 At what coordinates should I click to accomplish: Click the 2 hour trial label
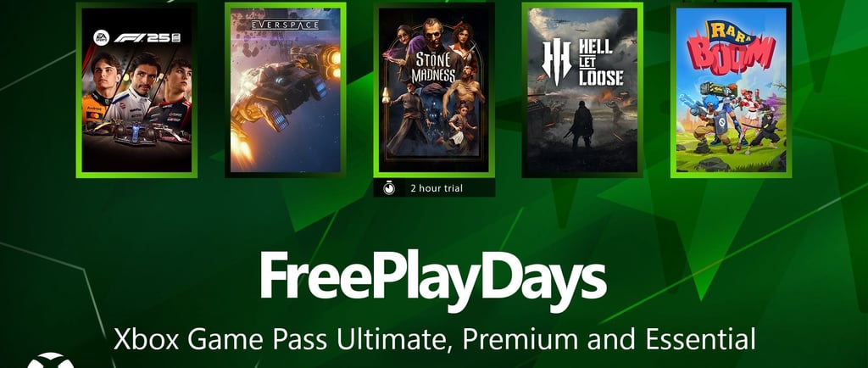[x=437, y=189]
